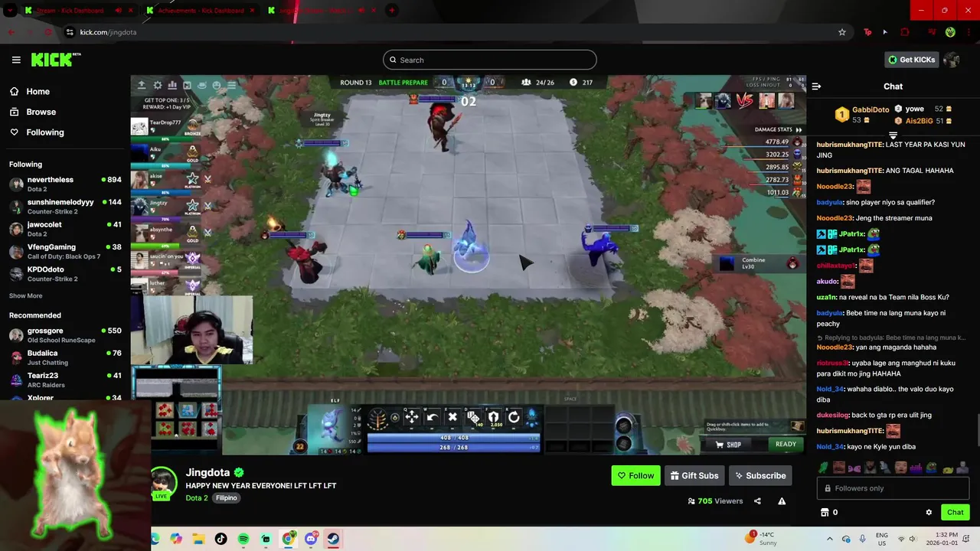Open KPDOdoto channel
Image resolution: width=980 pixels, height=551 pixels.
click(65, 273)
